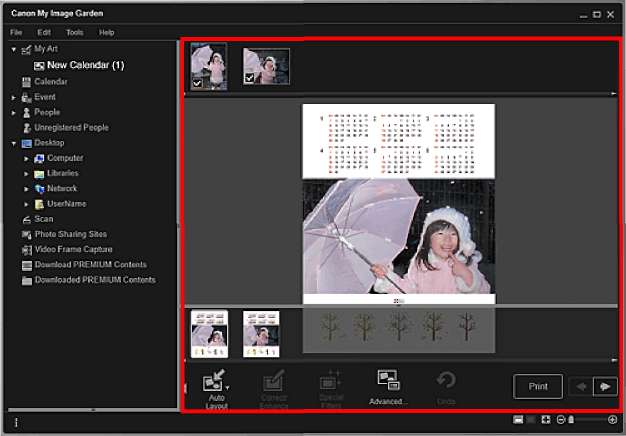Select Scan in the sidebar
Image resolution: width=626 pixels, height=436 pixels.
pos(43,218)
